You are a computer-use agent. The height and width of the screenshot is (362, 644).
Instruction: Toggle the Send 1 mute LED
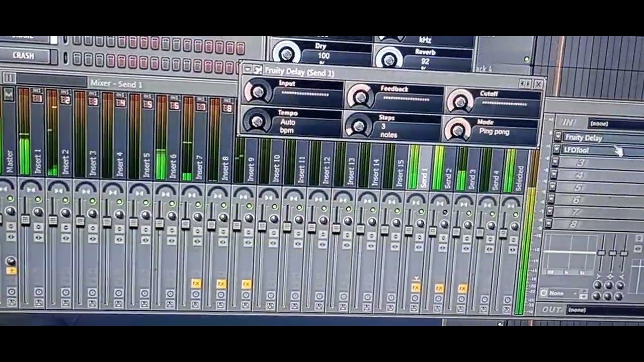coord(421,211)
